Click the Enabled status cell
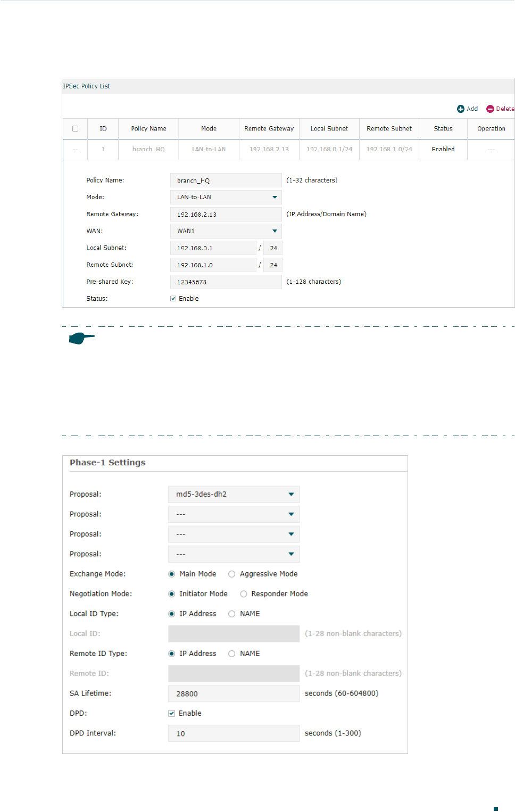 [x=443, y=150]
